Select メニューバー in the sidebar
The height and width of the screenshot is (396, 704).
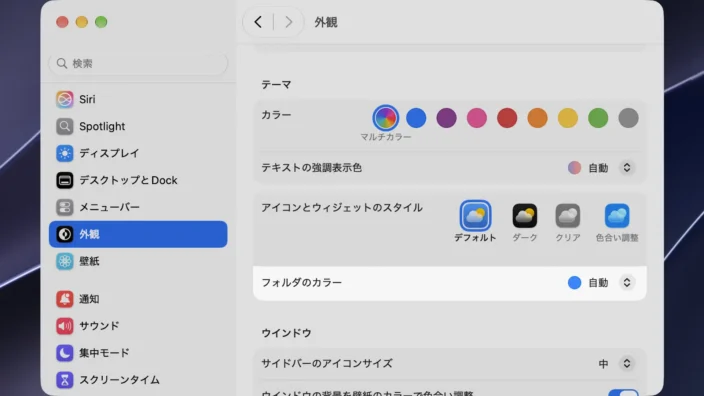click(138, 207)
